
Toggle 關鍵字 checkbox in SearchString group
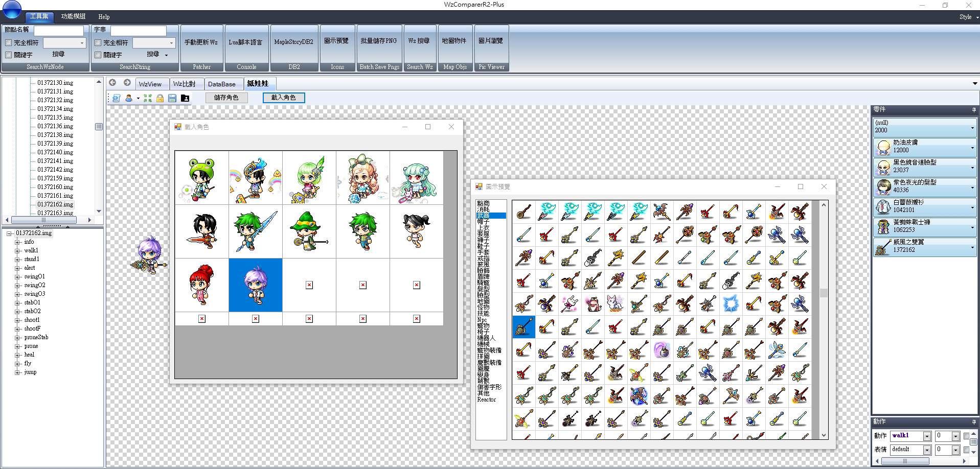tap(98, 55)
